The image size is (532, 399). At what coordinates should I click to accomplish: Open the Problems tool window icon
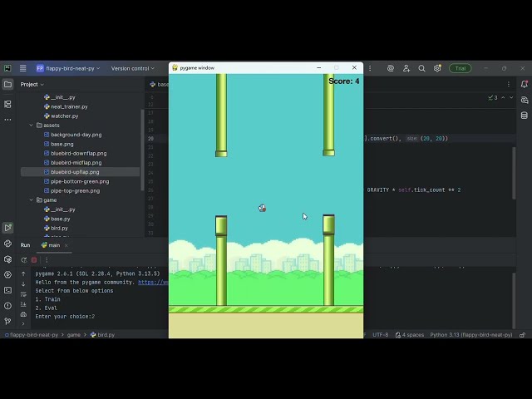point(7,306)
